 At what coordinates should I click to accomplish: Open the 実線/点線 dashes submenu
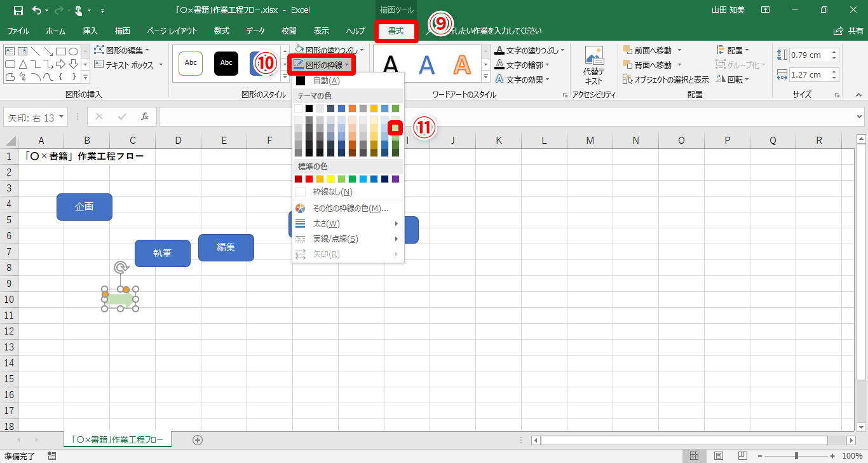tap(348, 239)
